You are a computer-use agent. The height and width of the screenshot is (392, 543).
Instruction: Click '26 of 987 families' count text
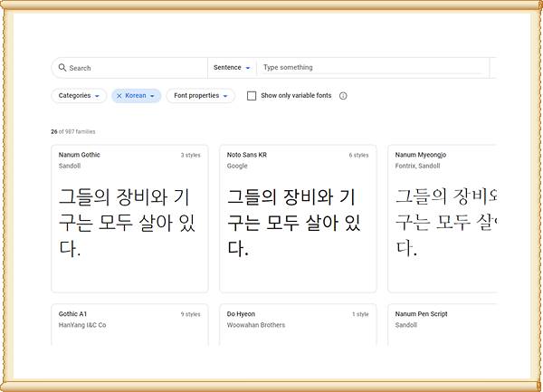[73, 131]
